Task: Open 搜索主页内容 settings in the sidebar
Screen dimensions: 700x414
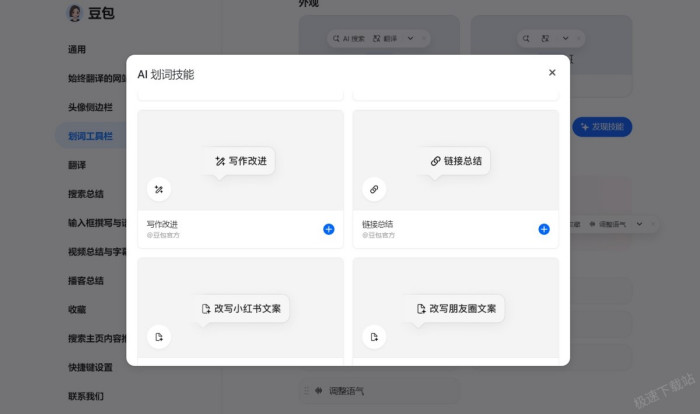Action: coord(97,338)
